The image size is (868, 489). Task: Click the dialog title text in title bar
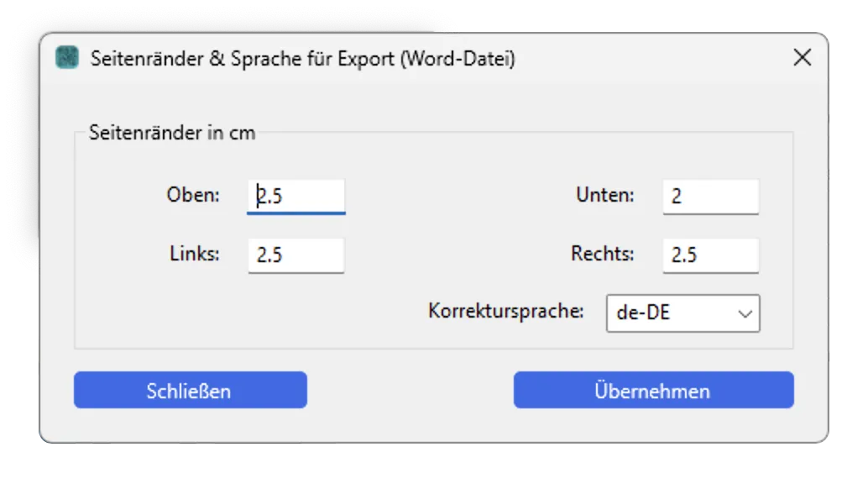click(x=303, y=59)
